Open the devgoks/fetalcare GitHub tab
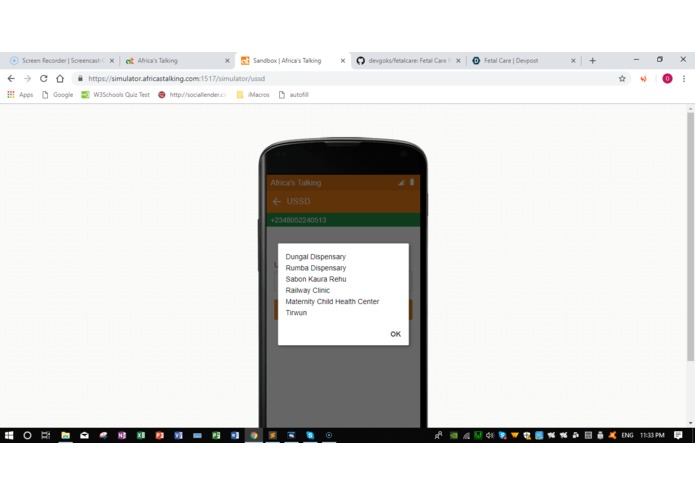 click(x=408, y=61)
